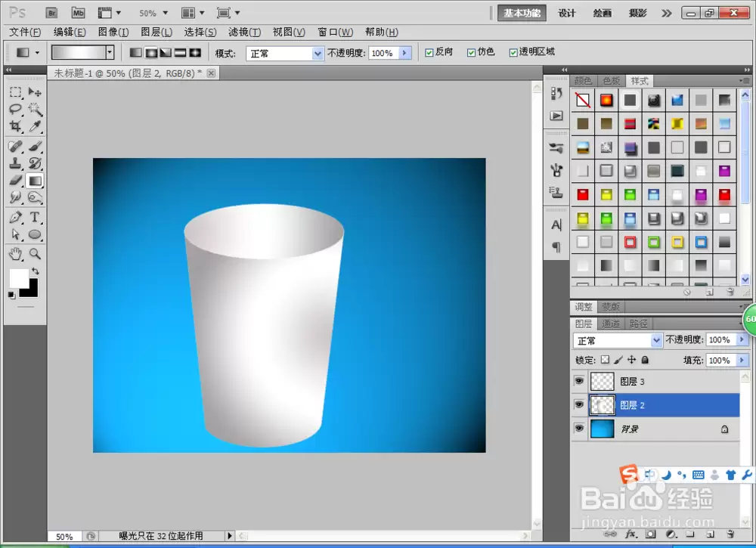This screenshot has height=548, width=756.
Task: Open the 图层(L) menu
Action: coord(156,33)
